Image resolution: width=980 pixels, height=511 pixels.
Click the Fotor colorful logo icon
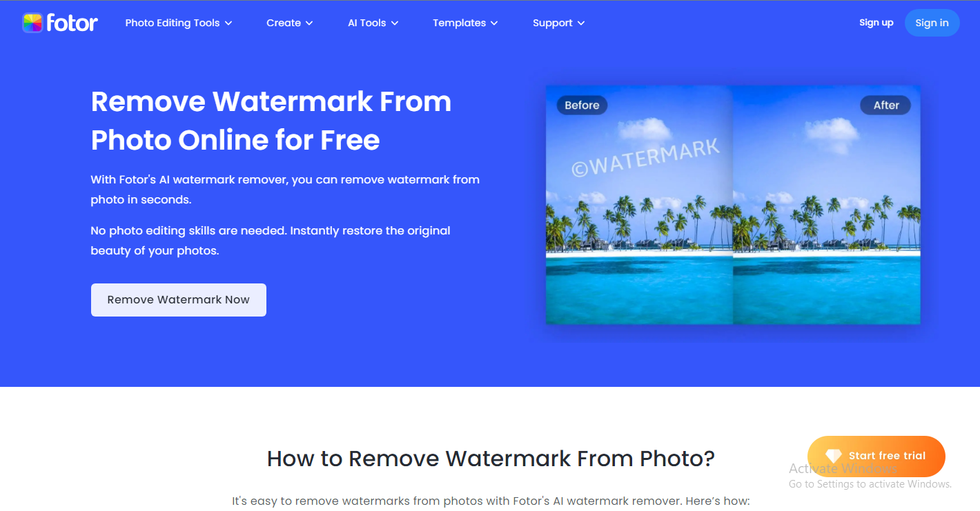point(32,23)
